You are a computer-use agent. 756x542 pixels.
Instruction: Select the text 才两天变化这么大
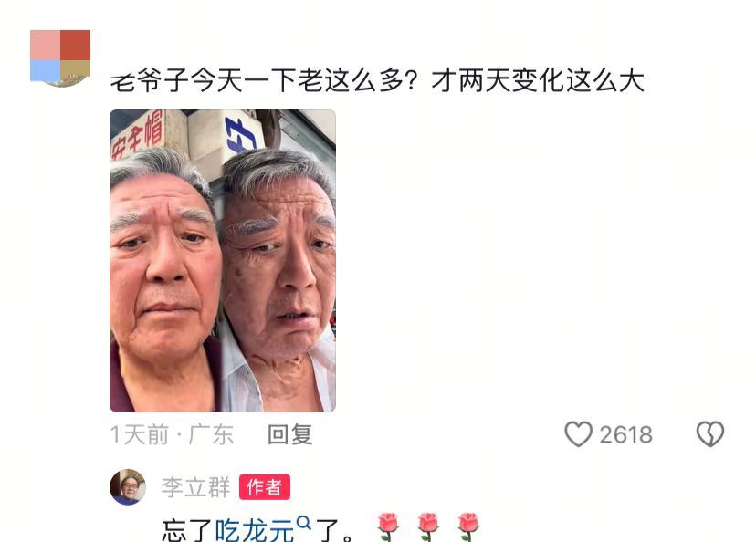538,80
